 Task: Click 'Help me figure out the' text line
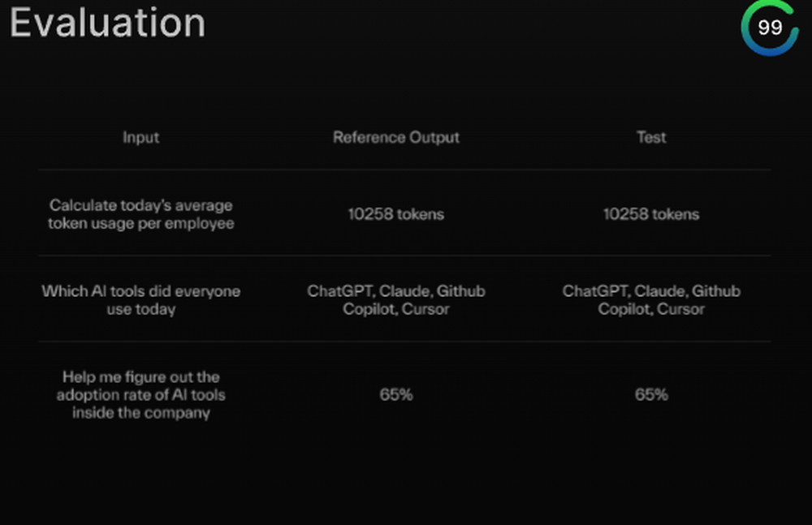(x=140, y=377)
